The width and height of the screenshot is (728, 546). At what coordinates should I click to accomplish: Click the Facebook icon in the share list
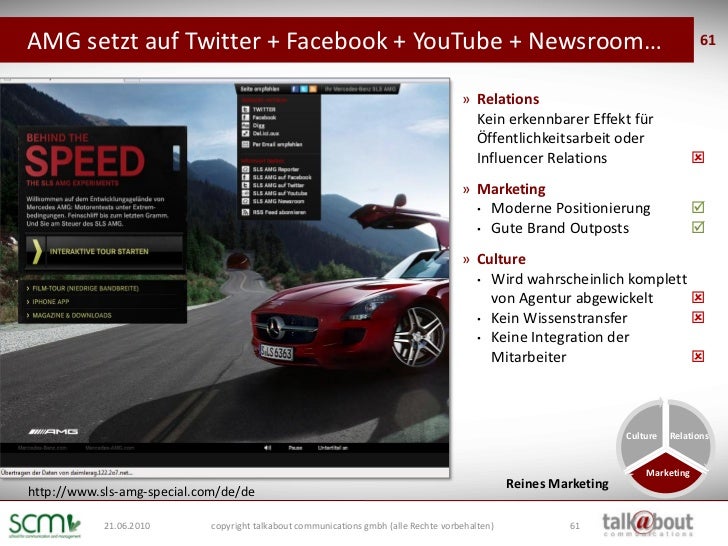click(246, 117)
